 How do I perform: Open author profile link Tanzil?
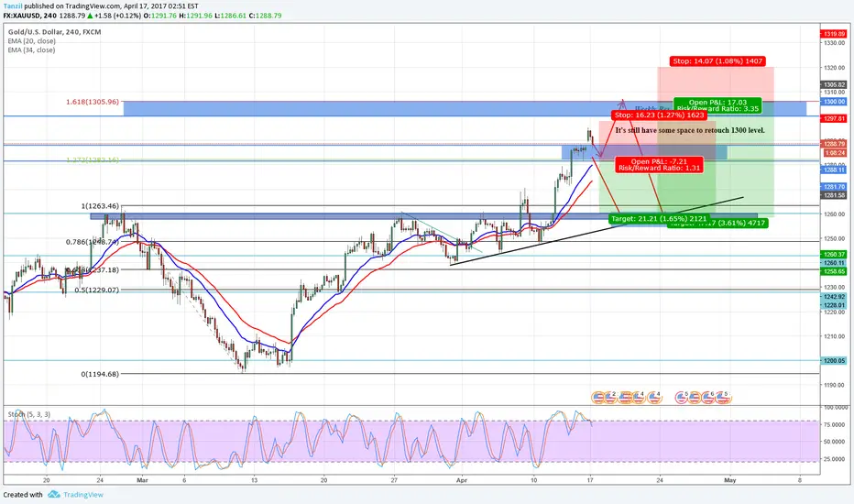tap(13, 6)
